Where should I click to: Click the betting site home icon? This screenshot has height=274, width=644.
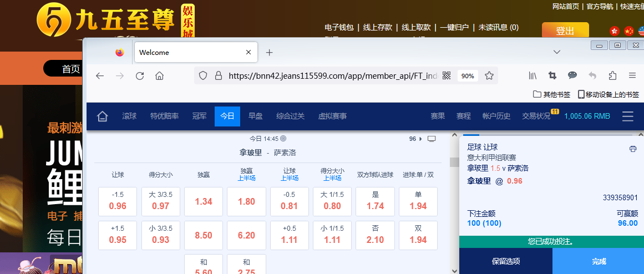pos(102,116)
